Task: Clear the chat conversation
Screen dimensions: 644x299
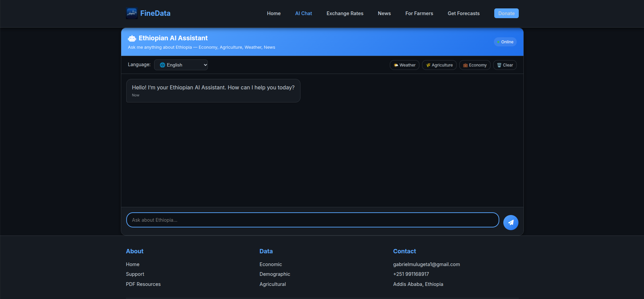Action: [x=505, y=65]
